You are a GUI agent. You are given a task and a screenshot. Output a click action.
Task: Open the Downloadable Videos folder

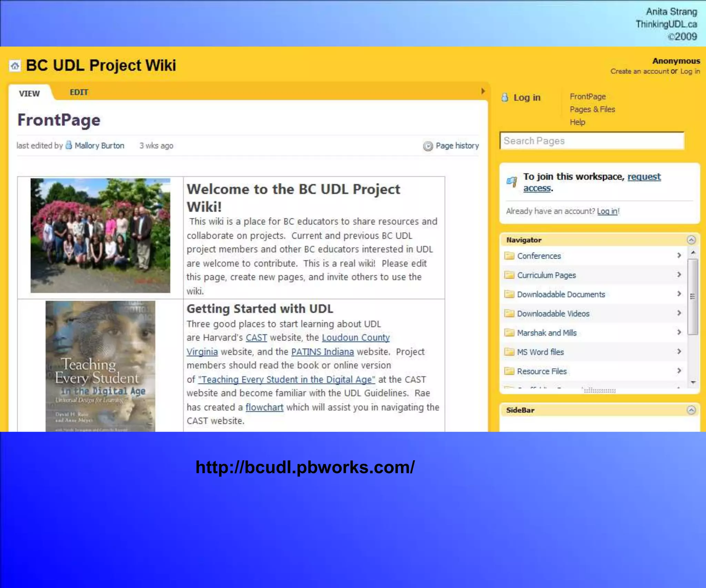click(x=553, y=314)
